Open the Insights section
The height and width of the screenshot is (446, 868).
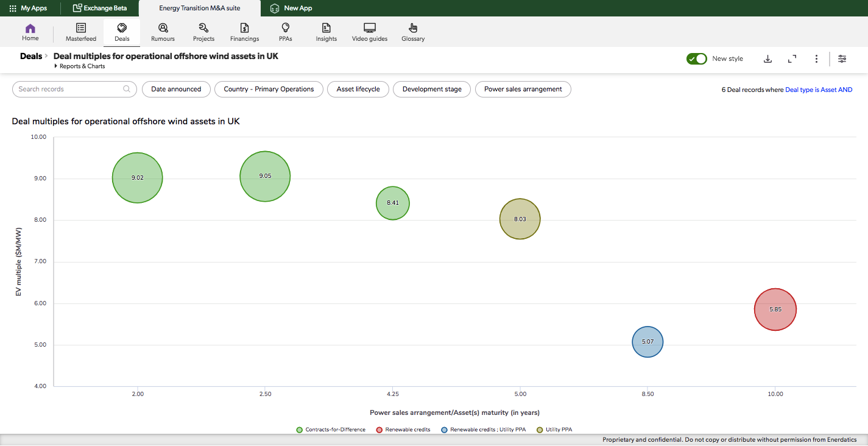(x=326, y=33)
